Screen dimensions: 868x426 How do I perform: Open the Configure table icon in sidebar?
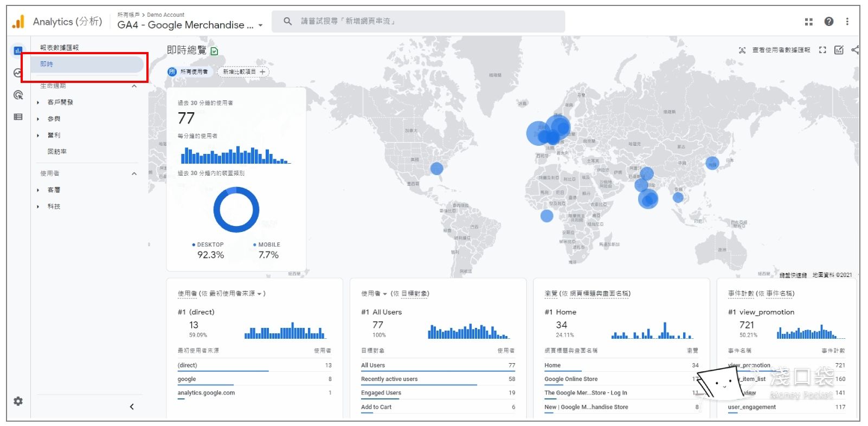(18, 117)
